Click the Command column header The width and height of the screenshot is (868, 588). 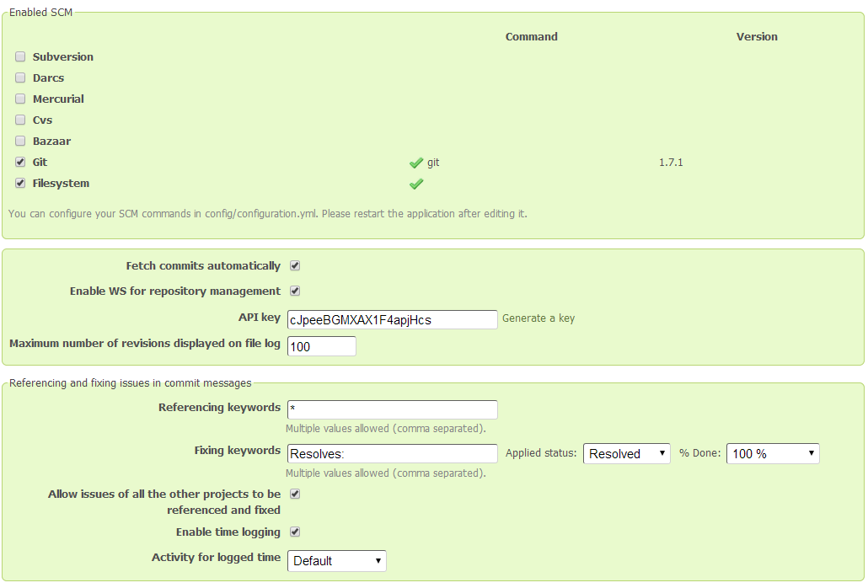point(532,36)
